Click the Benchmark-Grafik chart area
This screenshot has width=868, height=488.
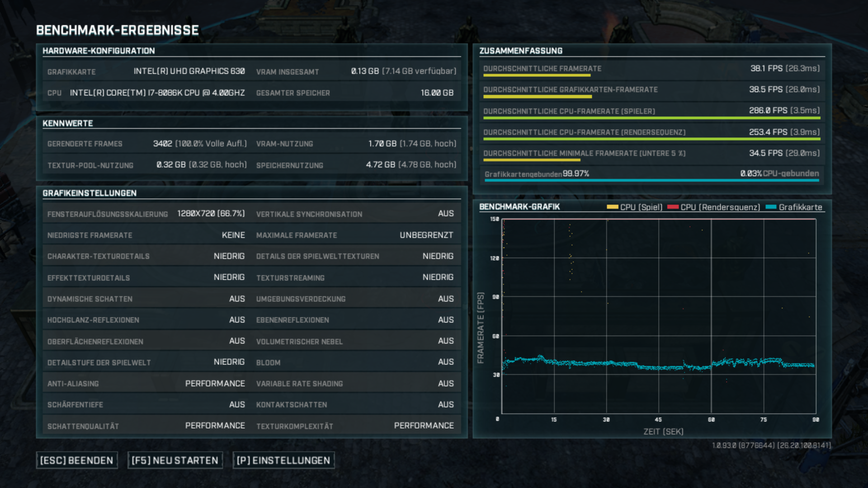tap(658, 316)
